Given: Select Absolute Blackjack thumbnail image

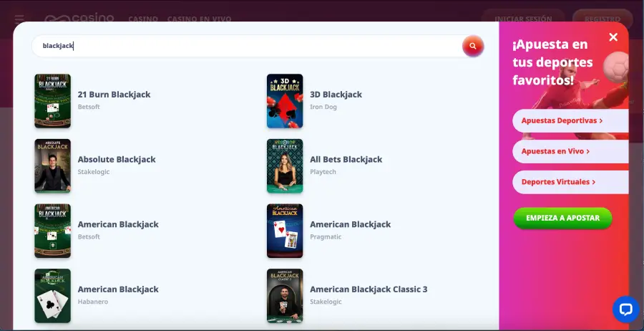Looking at the screenshot, I should coord(52,166).
